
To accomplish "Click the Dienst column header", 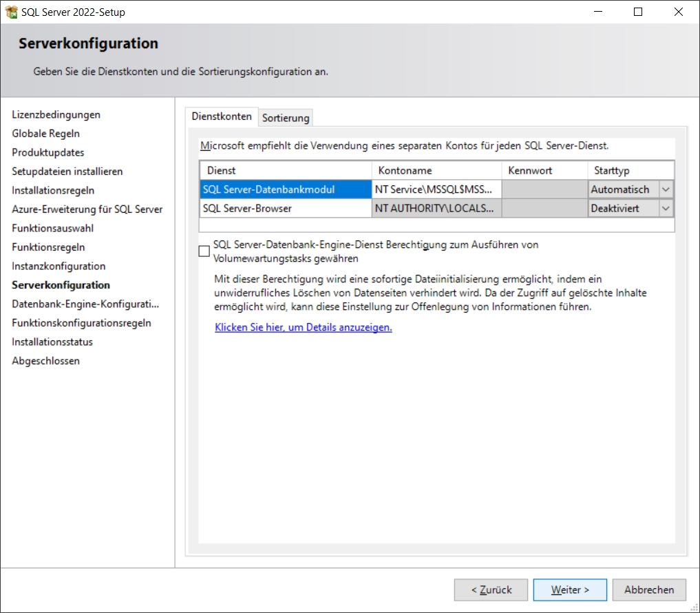I will coord(286,171).
